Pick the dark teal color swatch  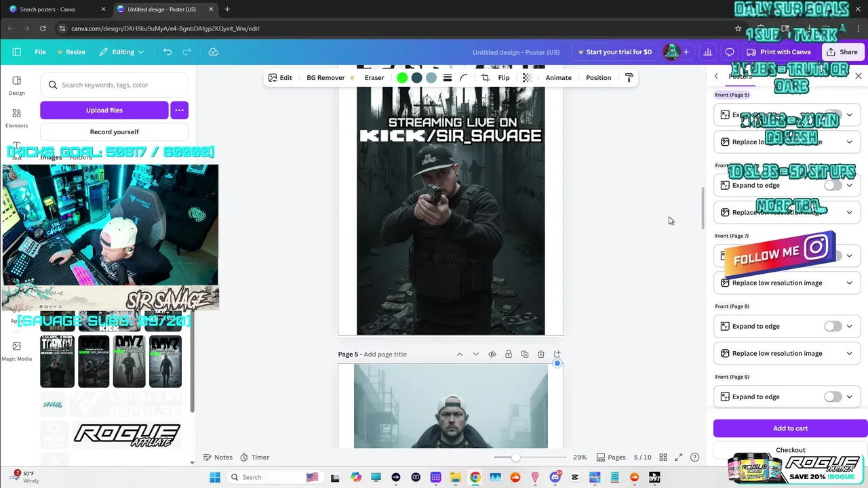click(x=416, y=78)
